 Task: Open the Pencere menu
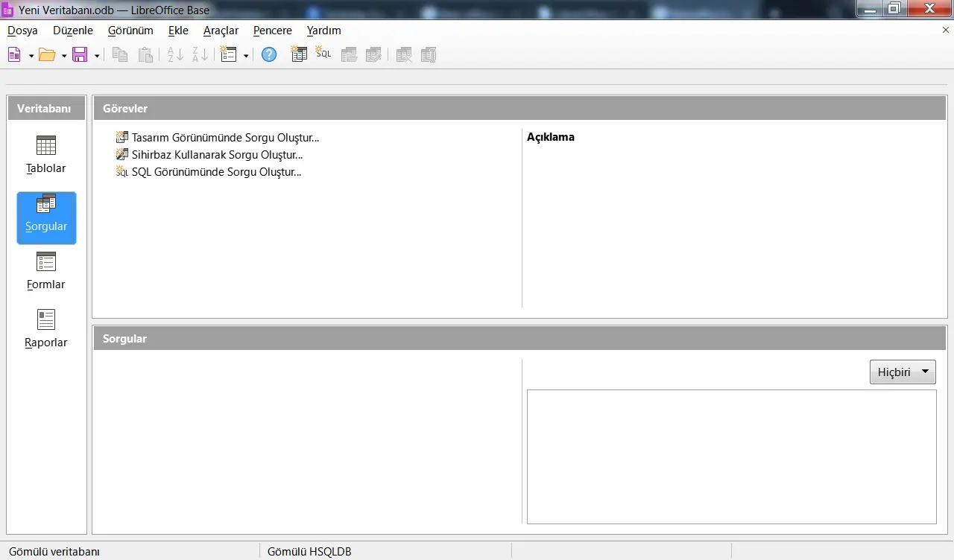point(273,31)
